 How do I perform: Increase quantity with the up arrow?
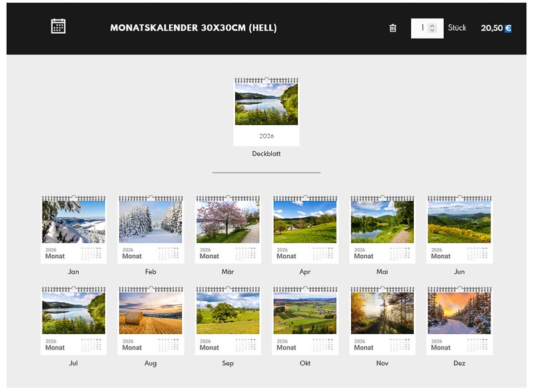[x=432, y=25]
